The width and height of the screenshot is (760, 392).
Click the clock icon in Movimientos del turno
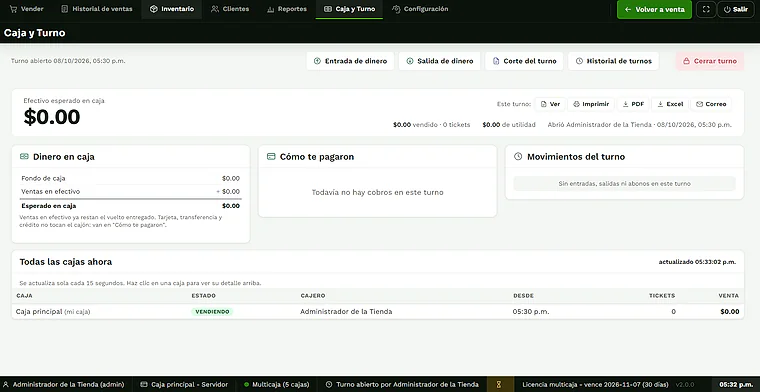click(x=518, y=157)
